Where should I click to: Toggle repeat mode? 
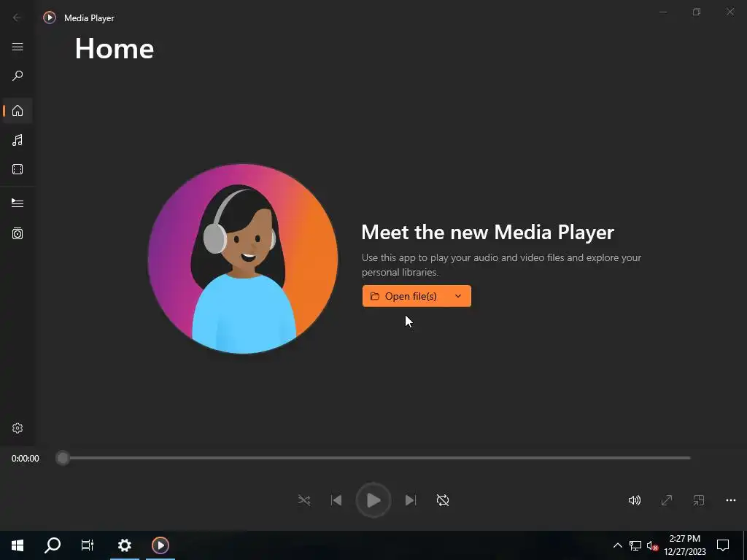tap(443, 500)
